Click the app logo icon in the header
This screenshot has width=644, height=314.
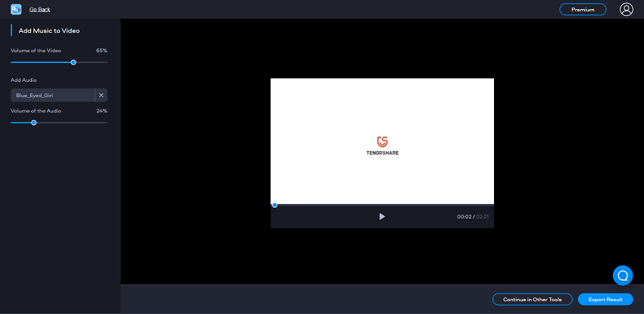[15, 9]
